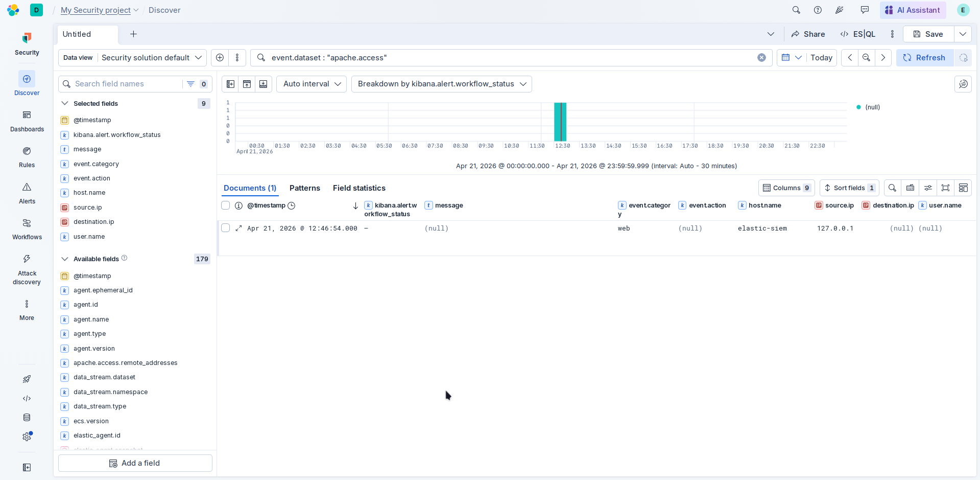Zoom out the time range
Image resolution: width=980 pixels, height=480 pixels.
point(867,58)
